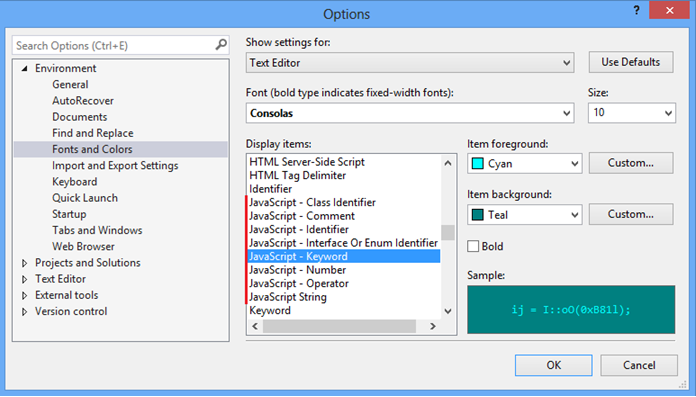Expand the Text Editor tree node
The width and height of the screenshot is (696, 397).
click(25, 279)
